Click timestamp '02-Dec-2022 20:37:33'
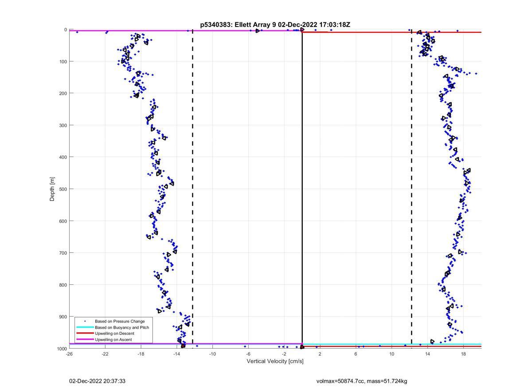Image resolution: width=532 pixels, height=392 pixels. (x=97, y=381)
